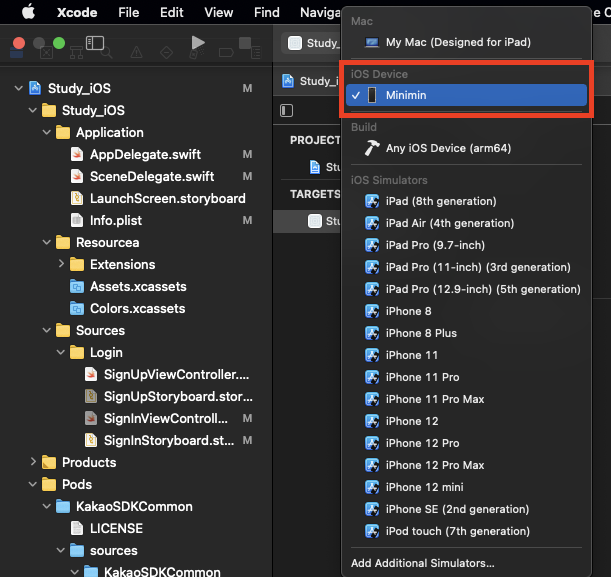Select the project under PROJECT
Image resolution: width=611 pixels, height=577 pixels.
tap(325, 167)
